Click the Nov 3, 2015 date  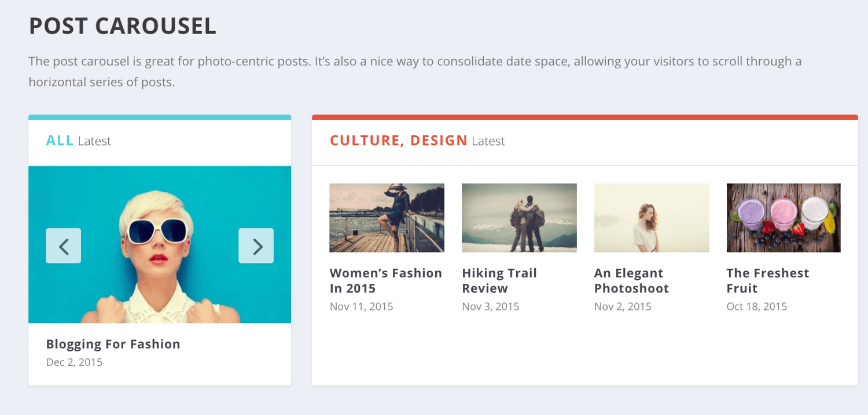click(491, 306)
